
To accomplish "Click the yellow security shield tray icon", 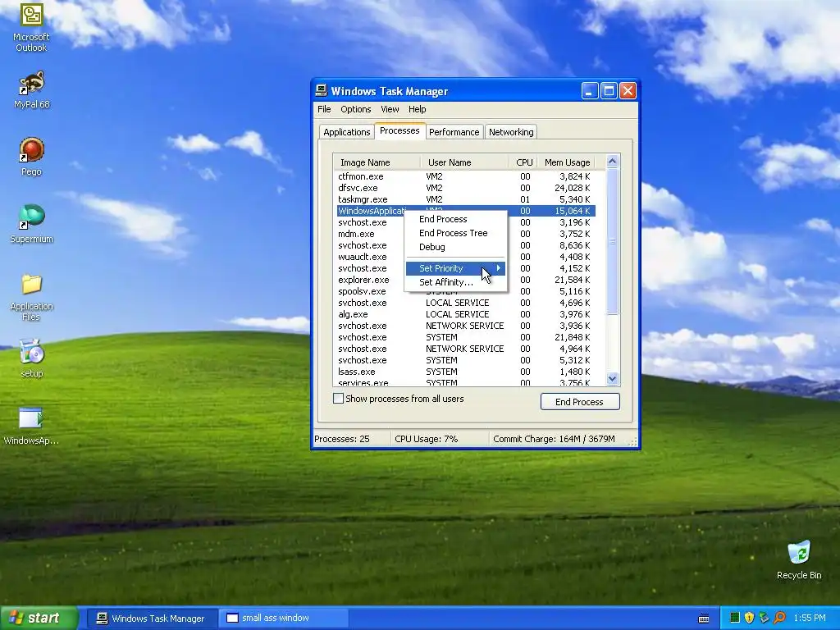I will click(749, 619).
